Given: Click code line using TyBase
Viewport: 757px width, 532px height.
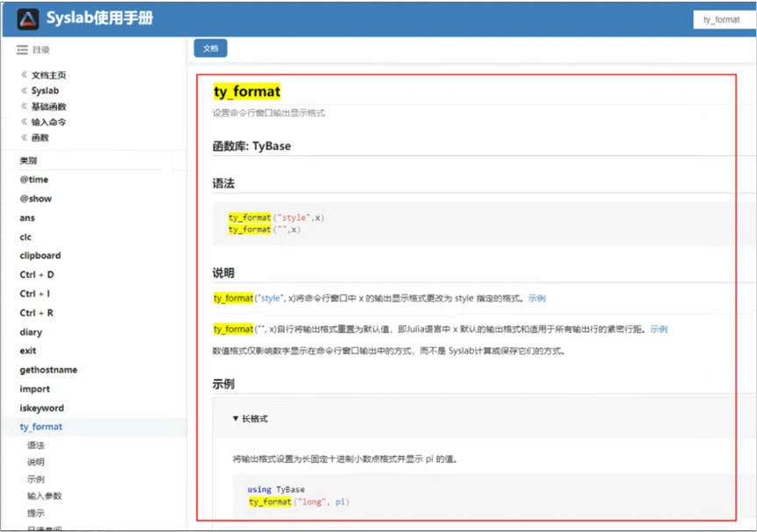Looking at the screenshot, I should tap(276, 490).
